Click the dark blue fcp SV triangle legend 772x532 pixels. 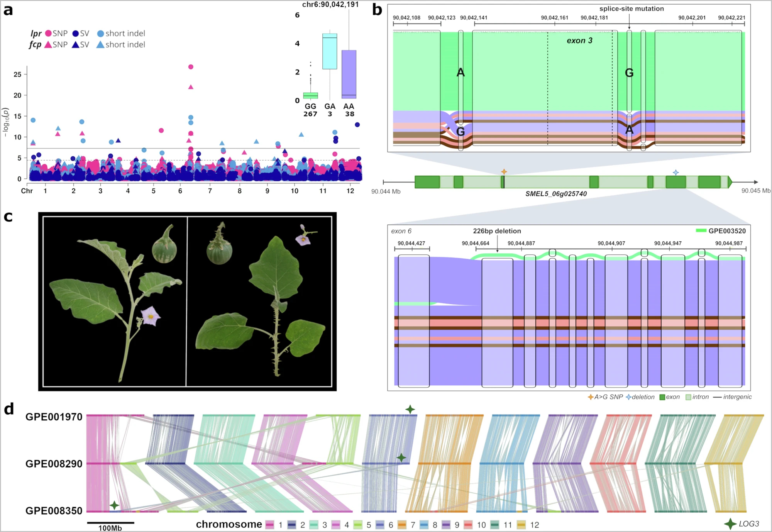pyautogui.click(x=76, y=45)
